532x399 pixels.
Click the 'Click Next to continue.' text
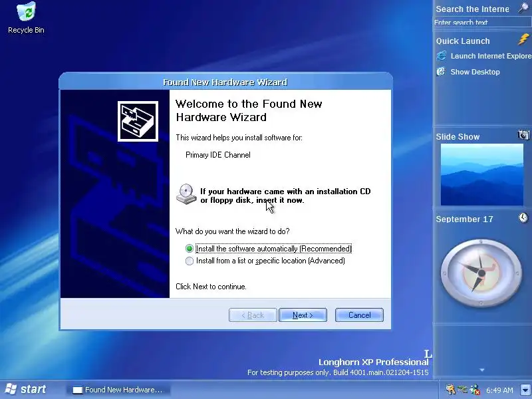211,287
